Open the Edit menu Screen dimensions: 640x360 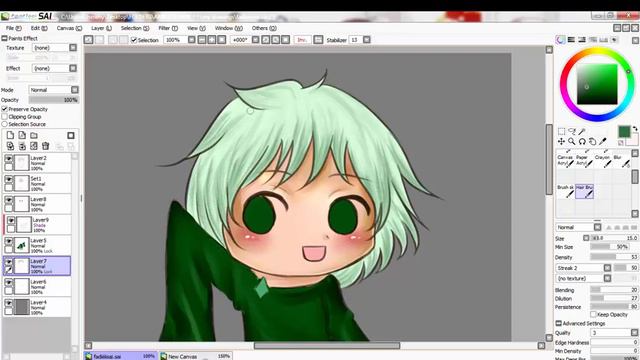click(39, 28)
